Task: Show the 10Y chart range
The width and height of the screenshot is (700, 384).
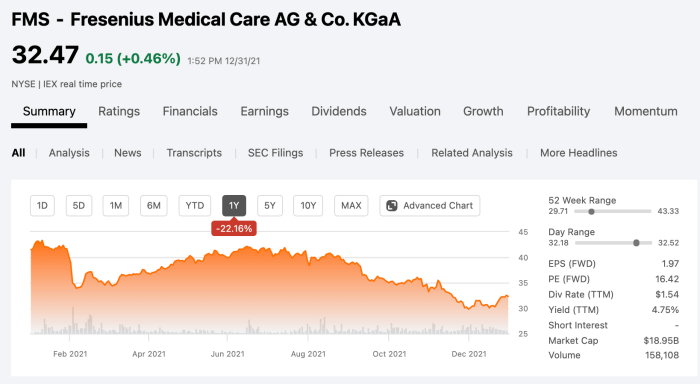Action: click(308, 206)
